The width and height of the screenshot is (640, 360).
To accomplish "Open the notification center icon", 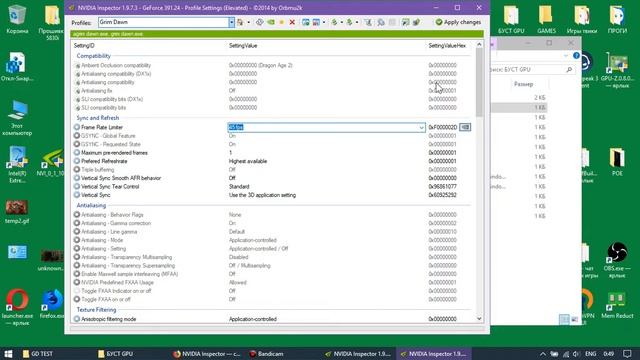I will [627, 354].
